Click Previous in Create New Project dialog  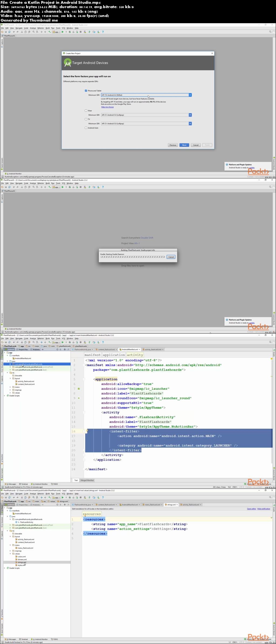(173, 145)
